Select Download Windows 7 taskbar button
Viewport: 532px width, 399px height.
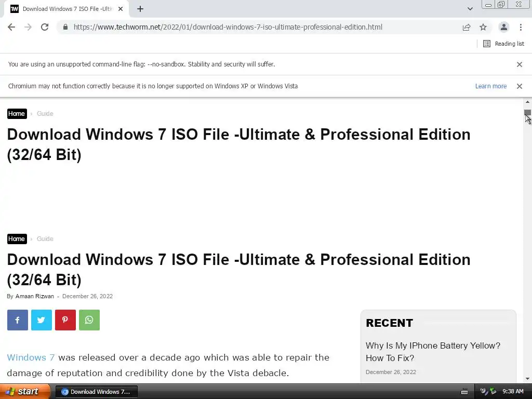click(x=96, y=392)
